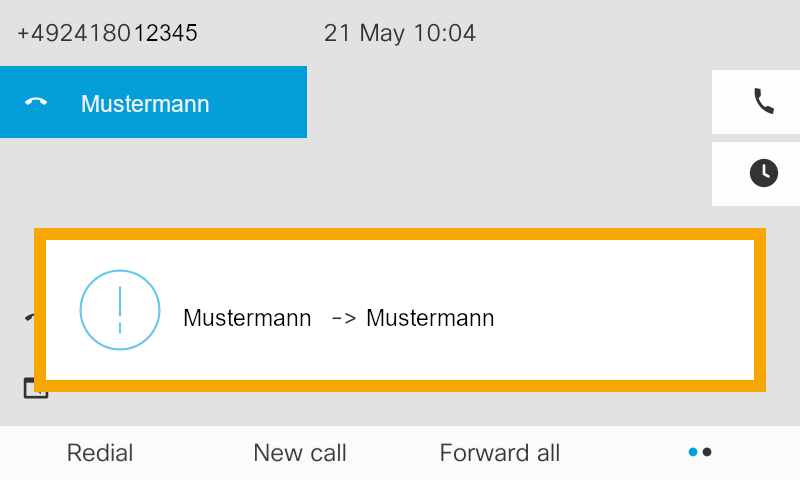Open call history via the clock icon
The width and height of the screenshot is (800, 480).
point(764,173)
